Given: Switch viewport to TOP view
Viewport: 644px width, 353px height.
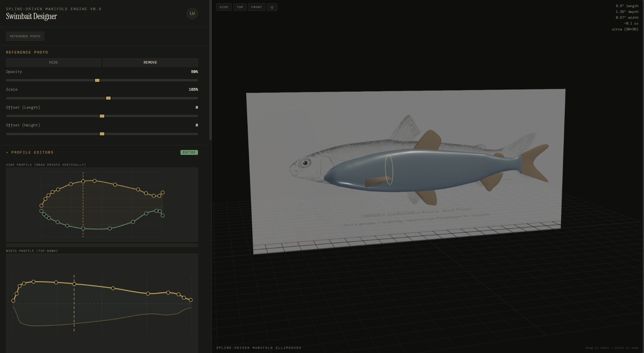Looking at the screenshot, I should click(x=240, y=7).
